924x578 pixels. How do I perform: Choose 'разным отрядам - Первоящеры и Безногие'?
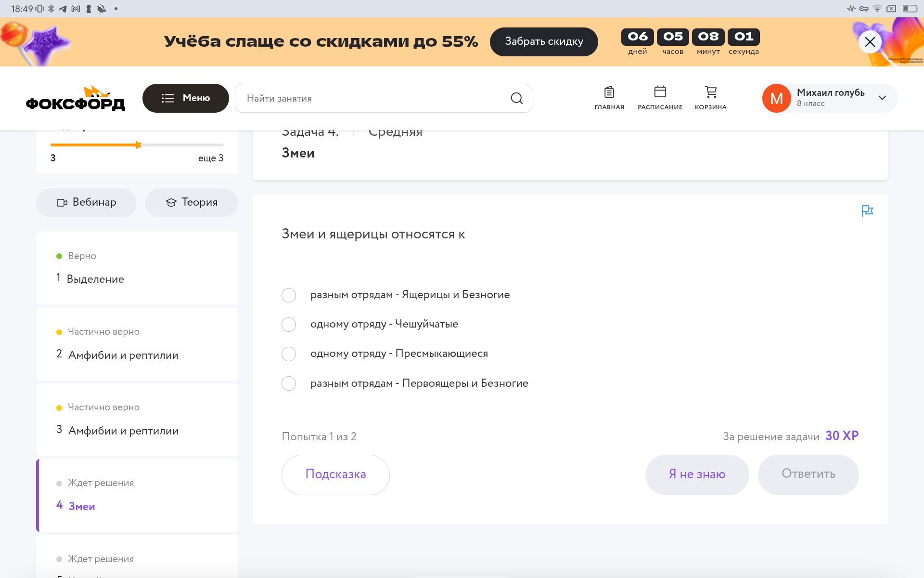tap(289, 383)
